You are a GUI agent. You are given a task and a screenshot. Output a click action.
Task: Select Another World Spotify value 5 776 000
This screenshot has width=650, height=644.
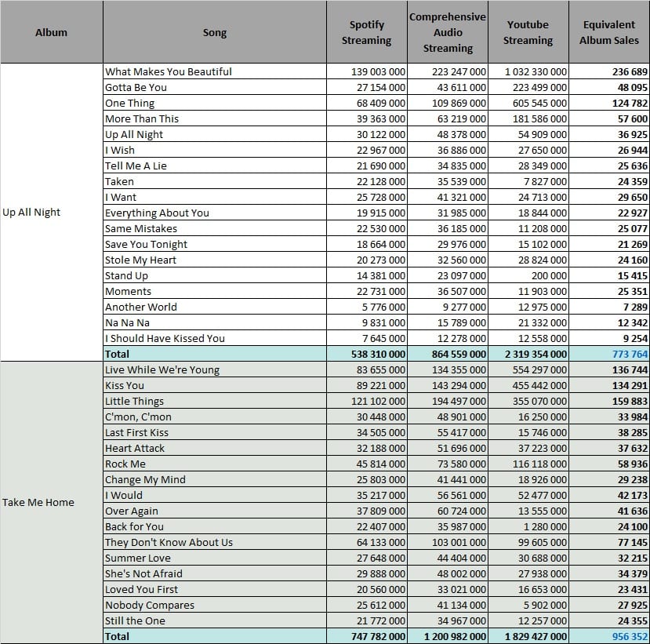[x=366, y=307]
